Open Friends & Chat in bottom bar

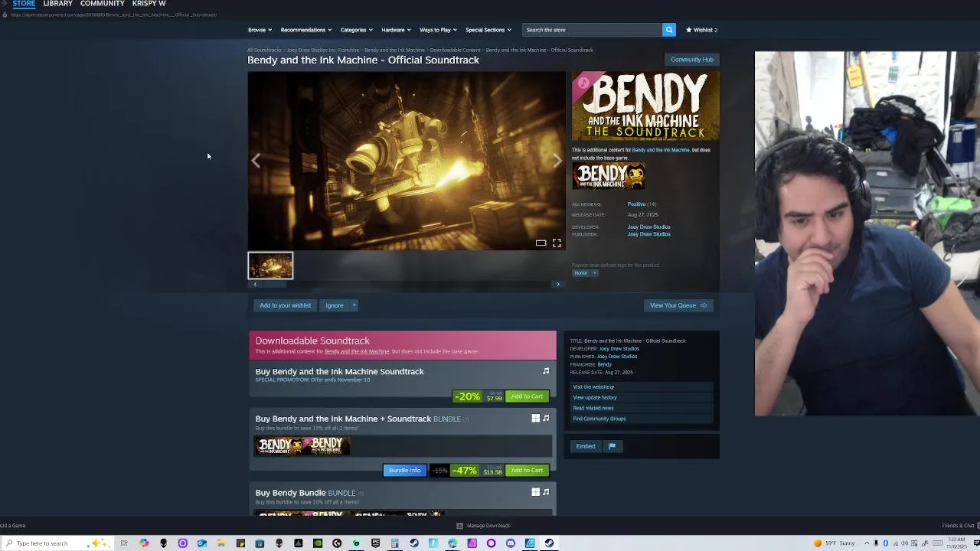[x=958, y=526]
